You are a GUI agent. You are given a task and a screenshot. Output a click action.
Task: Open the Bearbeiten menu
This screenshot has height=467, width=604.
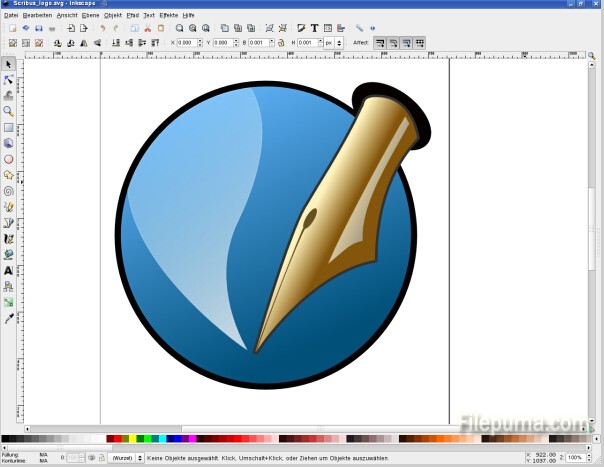tap(37, 16)
